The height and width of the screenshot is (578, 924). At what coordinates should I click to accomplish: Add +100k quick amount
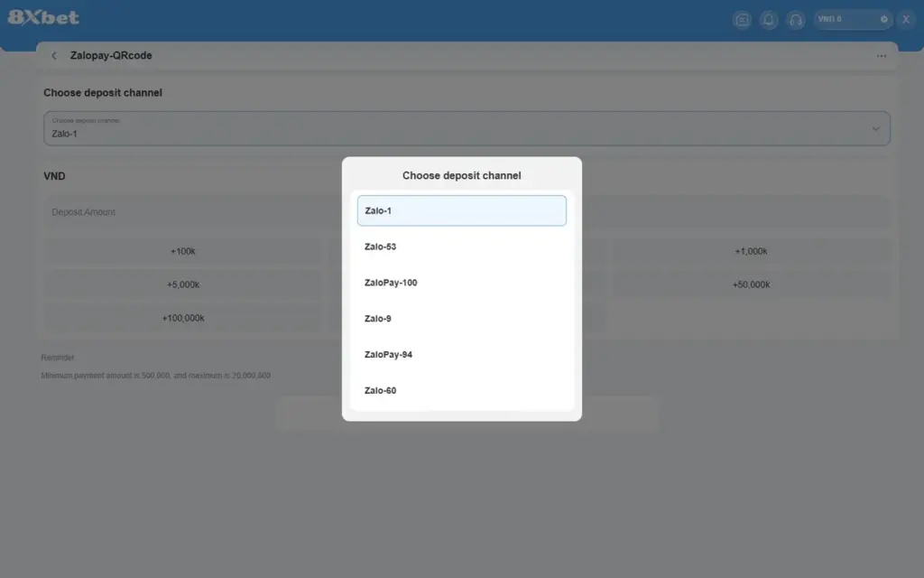[182, 251]
